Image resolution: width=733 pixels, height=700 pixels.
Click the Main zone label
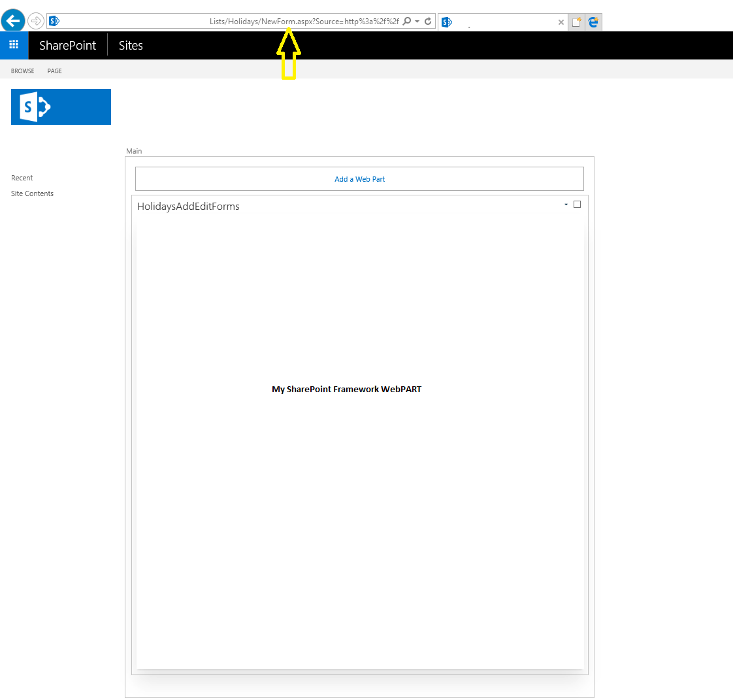(134, 151)
